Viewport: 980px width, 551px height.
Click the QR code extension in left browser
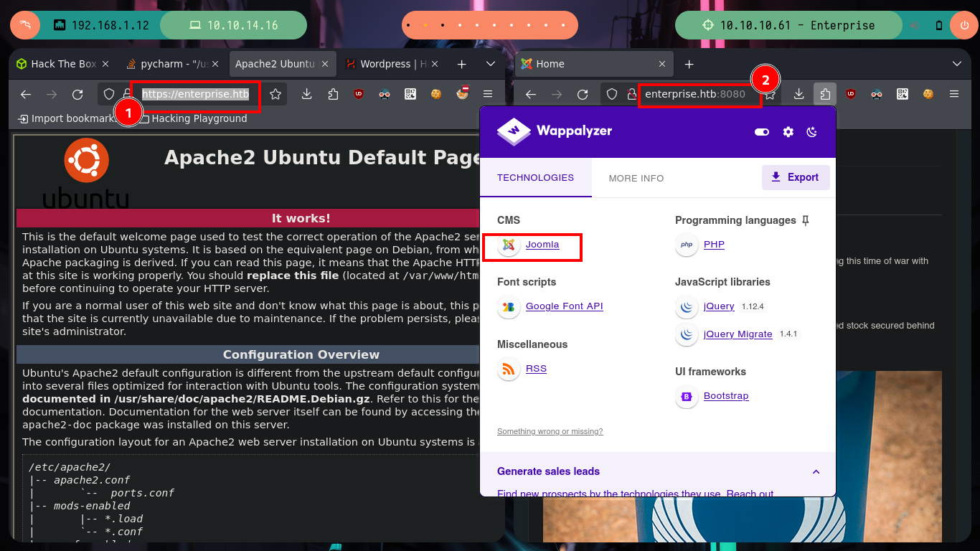click(x=410, y=94)
